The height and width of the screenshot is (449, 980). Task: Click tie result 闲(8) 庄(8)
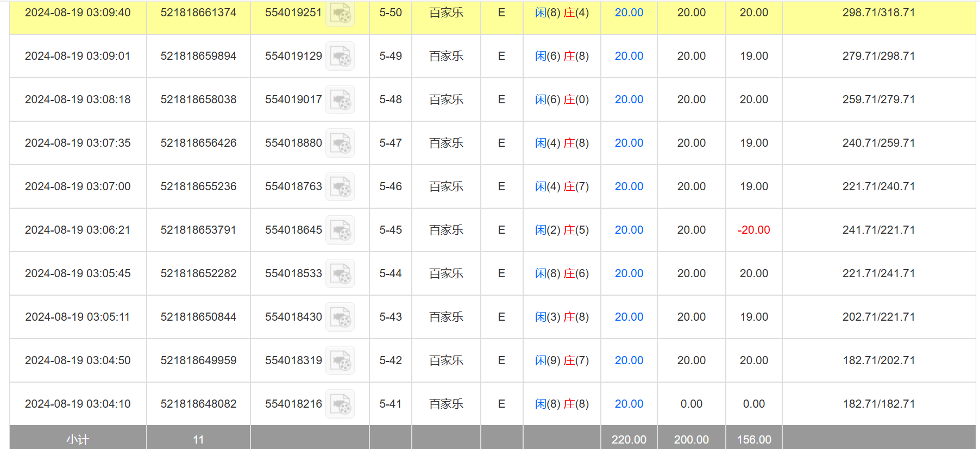[x=562, y=404]
